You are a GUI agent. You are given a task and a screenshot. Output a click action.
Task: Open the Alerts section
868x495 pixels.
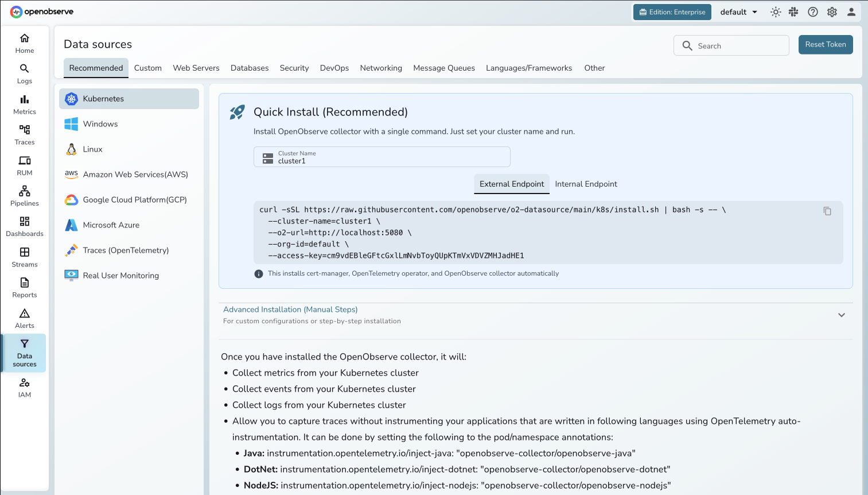click(x=24, y=318)
